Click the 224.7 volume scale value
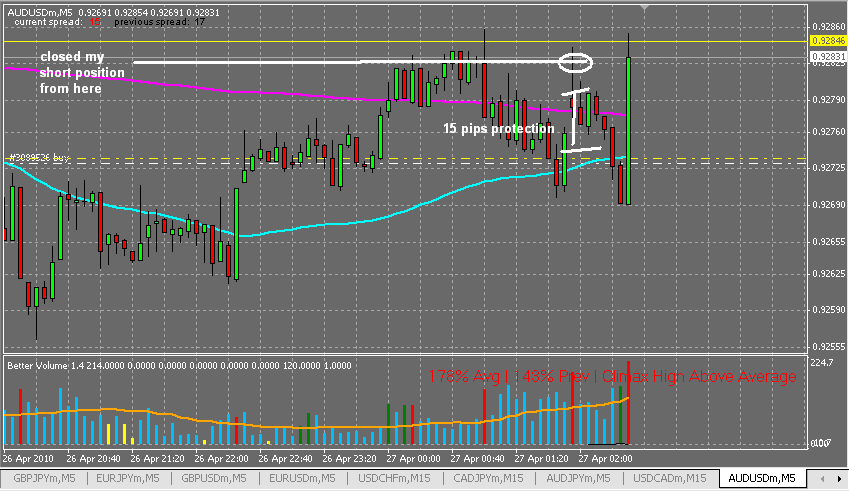This screenshot has height=491, width=849. coord(821,363)
